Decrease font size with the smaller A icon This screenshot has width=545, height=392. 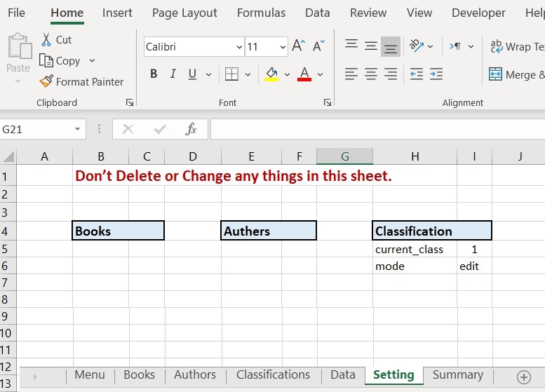click(x=318, y=46)
